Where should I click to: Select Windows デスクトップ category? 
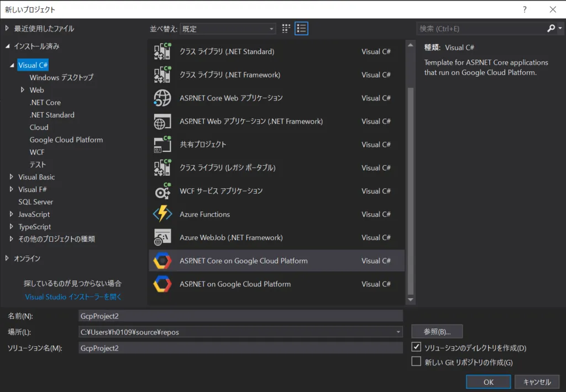(61, 77)
